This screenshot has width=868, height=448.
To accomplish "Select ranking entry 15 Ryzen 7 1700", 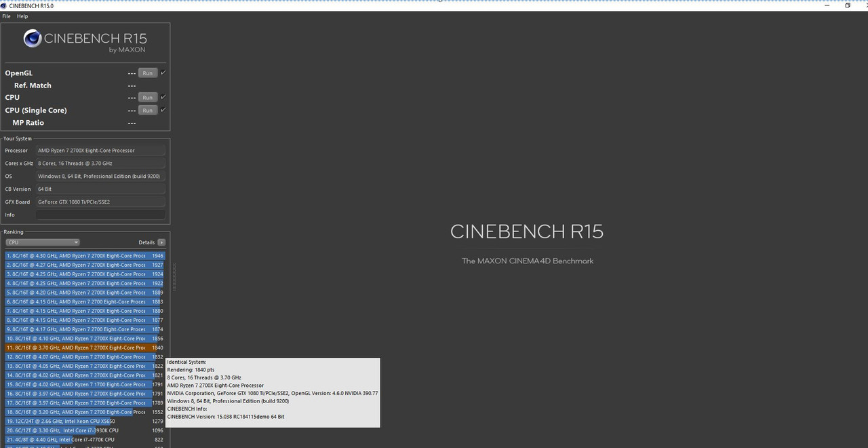I will click(x=85, y=384).
